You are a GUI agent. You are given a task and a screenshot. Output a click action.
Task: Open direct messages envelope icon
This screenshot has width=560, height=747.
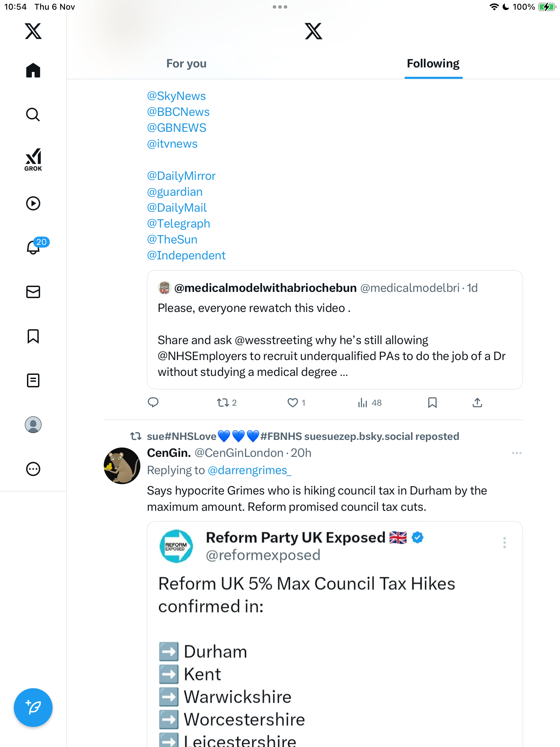(x=33, y=292)
